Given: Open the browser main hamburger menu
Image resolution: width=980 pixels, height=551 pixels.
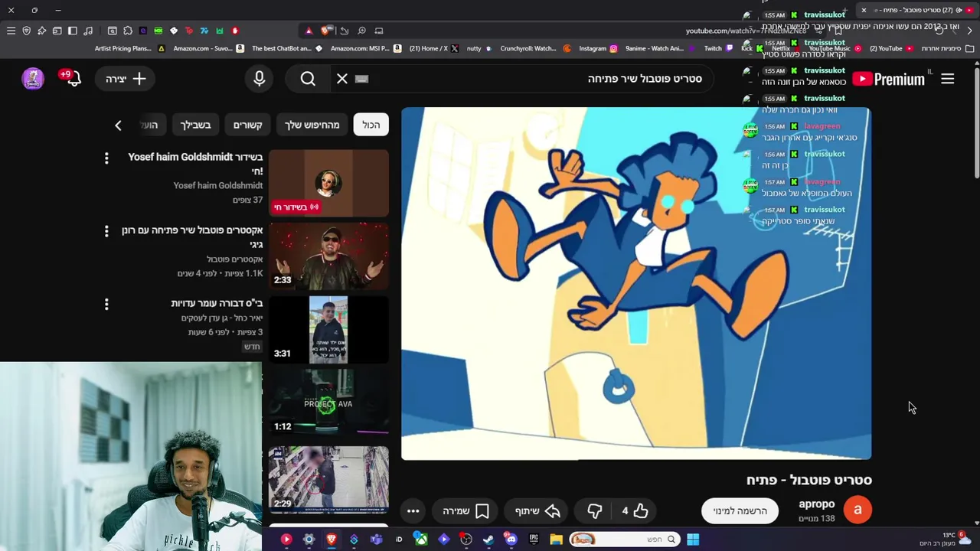Looking at the screenshot, I should [11, 31].
